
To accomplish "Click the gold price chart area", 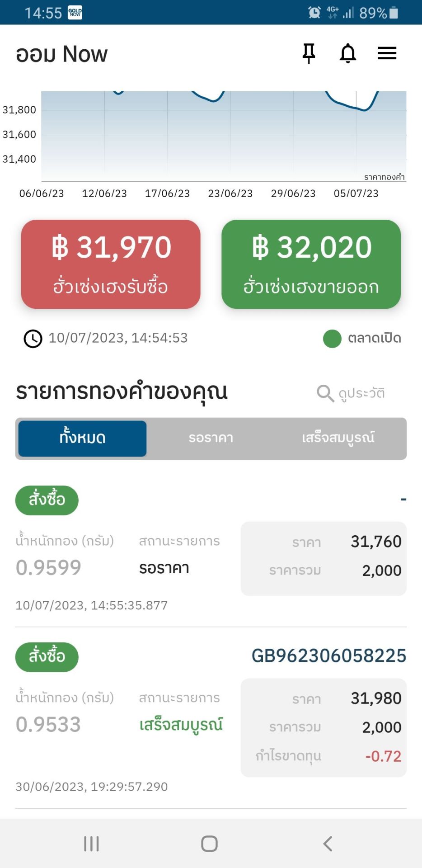I will coord(224,136).
